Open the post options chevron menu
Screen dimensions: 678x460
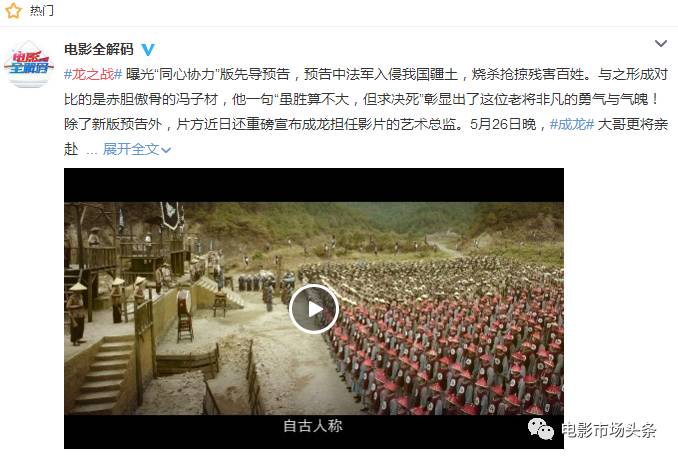point(660,44)
